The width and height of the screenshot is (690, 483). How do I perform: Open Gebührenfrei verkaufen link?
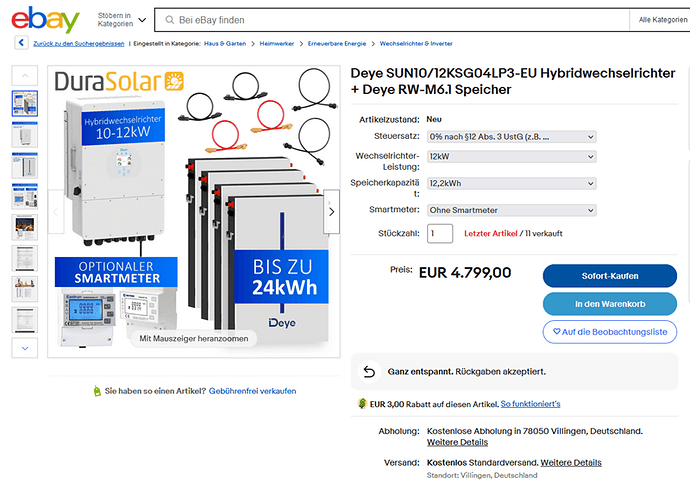(x=252, y=391)
